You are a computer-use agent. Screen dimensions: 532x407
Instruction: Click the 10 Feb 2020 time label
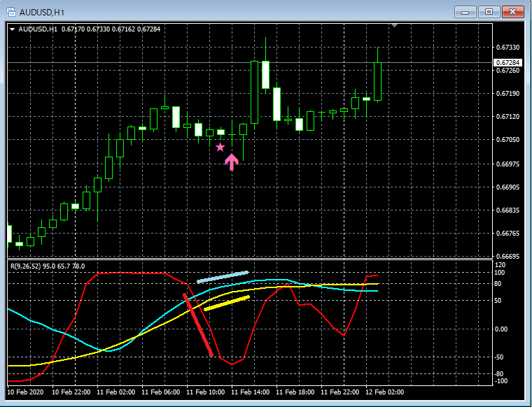(25, 392)
